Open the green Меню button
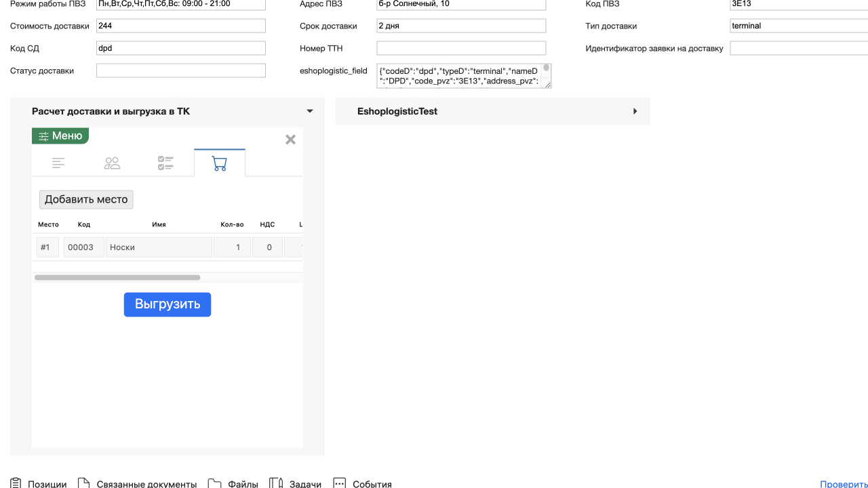868x488 pixels. (60, 136)
